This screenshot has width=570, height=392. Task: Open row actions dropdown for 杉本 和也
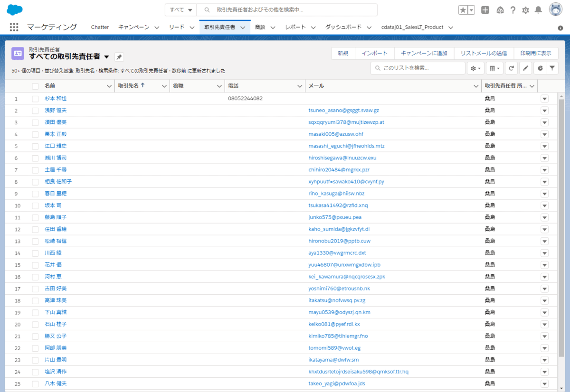coord(544,99)
